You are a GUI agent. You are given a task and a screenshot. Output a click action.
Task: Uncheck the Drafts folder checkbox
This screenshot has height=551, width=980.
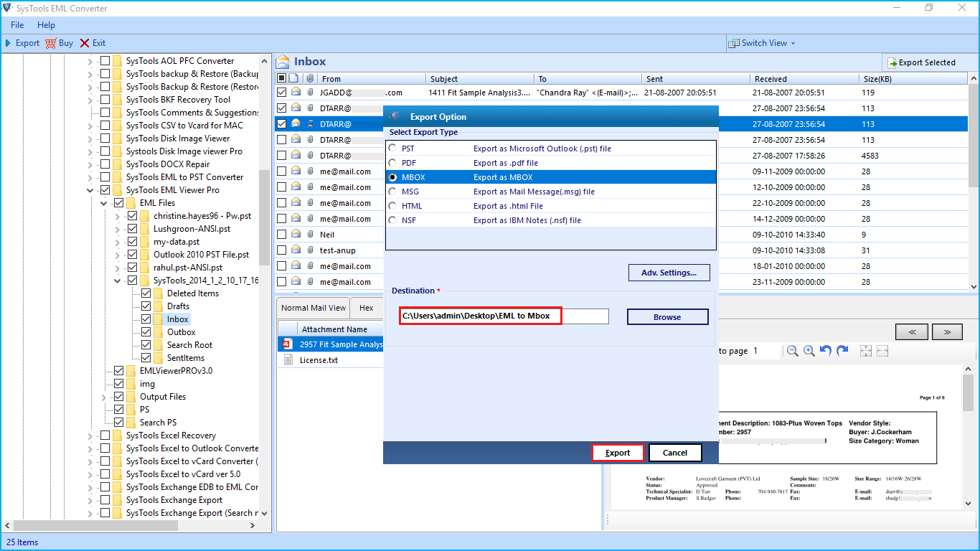tap(146, 306)
